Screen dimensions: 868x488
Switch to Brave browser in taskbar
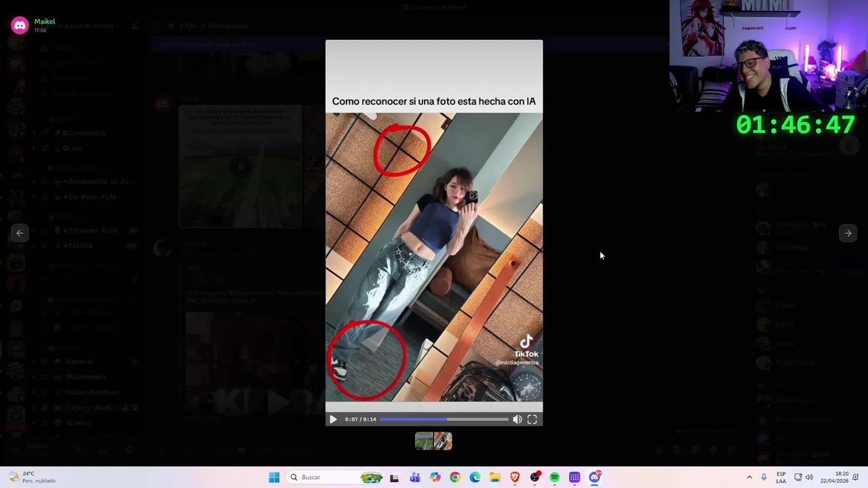click(x=515, y=477)
